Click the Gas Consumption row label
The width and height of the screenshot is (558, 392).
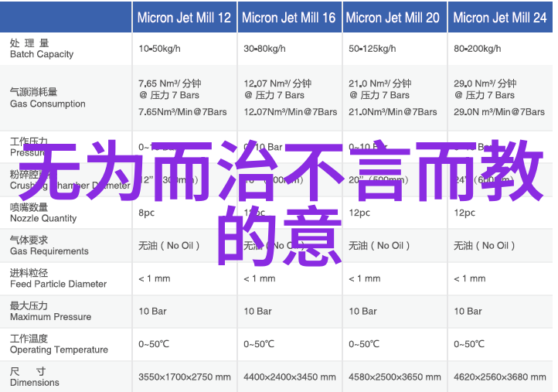(x=47, y=98)
